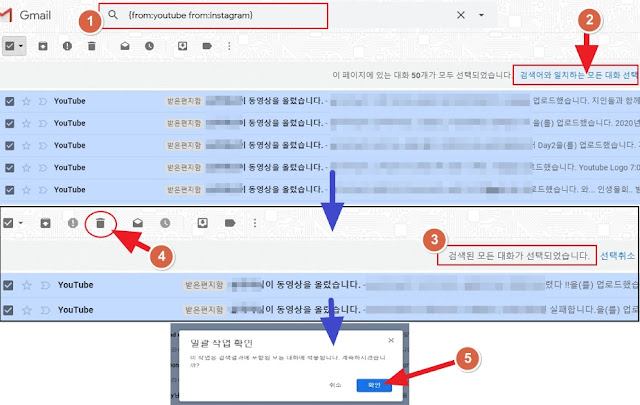Viewport: 640px width, 405px height.
Task: Close the '일괄 작업 확인' dialog with its X
Action: tap(391, 340)
